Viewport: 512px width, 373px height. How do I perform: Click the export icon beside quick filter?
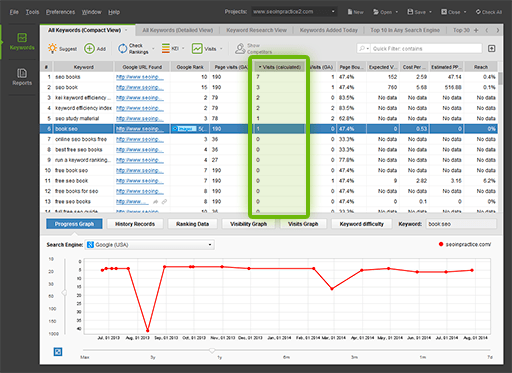pos(491,49)
